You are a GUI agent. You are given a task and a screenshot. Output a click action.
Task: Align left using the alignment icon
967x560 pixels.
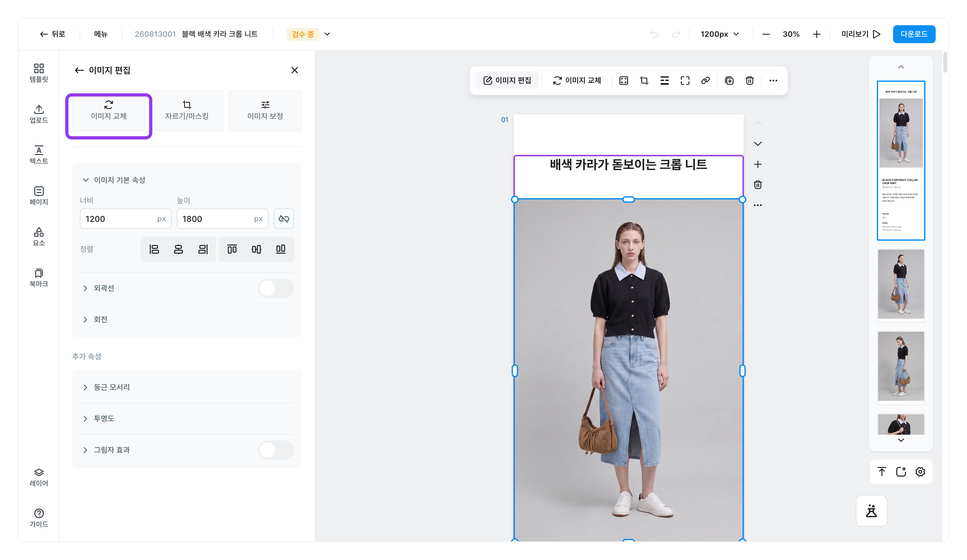(154, 249)
